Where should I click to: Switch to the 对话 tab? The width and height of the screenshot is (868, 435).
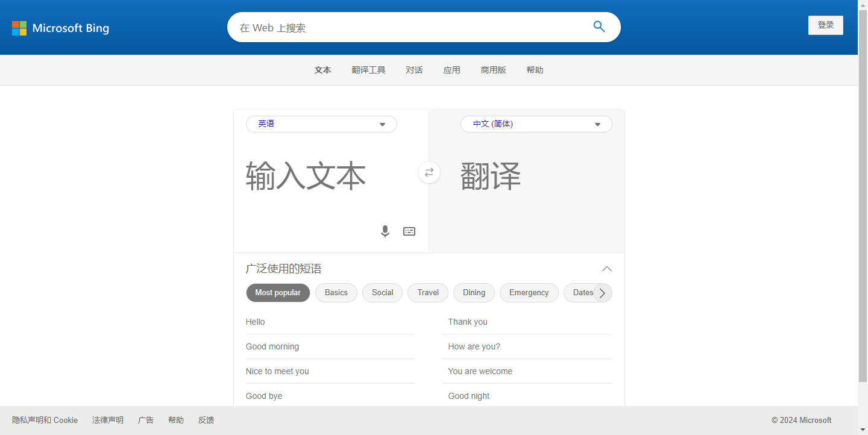[415, 70]
